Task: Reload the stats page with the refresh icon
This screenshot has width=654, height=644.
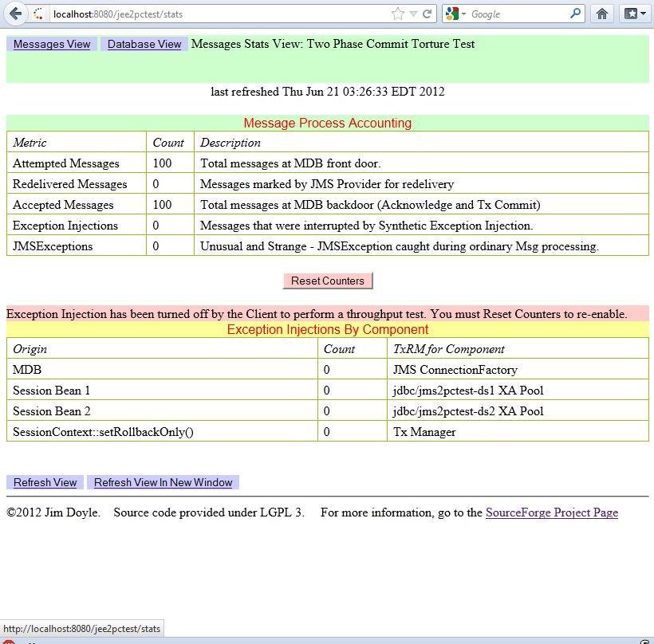Action: pos(427,13)
